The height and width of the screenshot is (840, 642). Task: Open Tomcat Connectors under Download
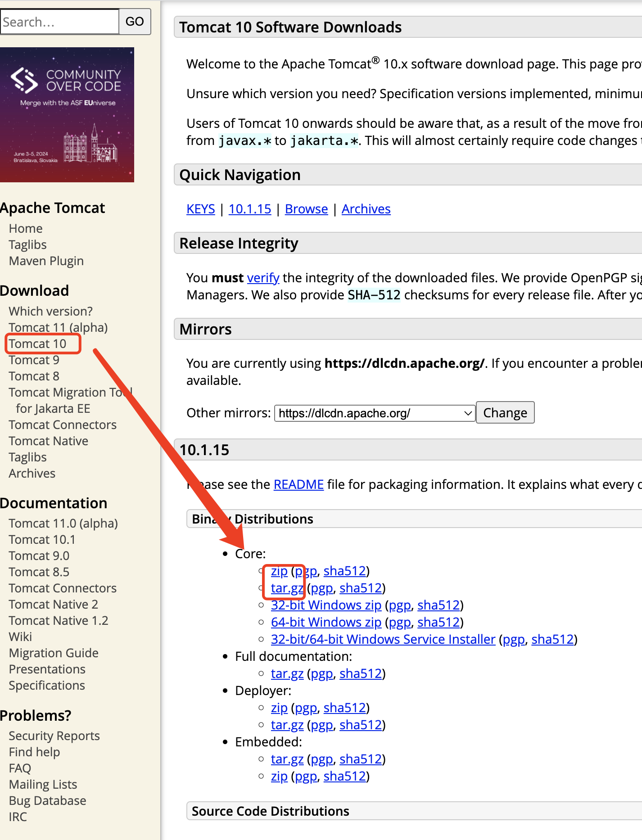click(x=63, y=425)
